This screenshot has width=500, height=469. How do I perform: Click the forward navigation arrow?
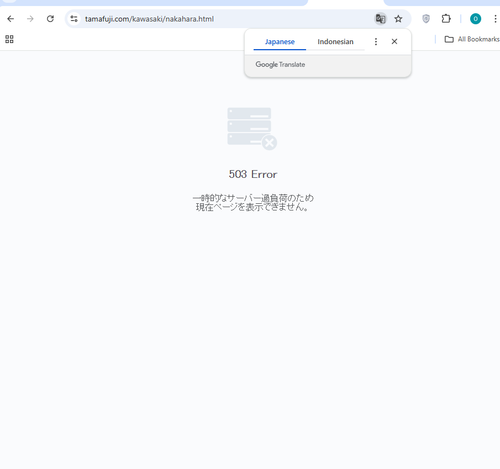pos(30,19)
